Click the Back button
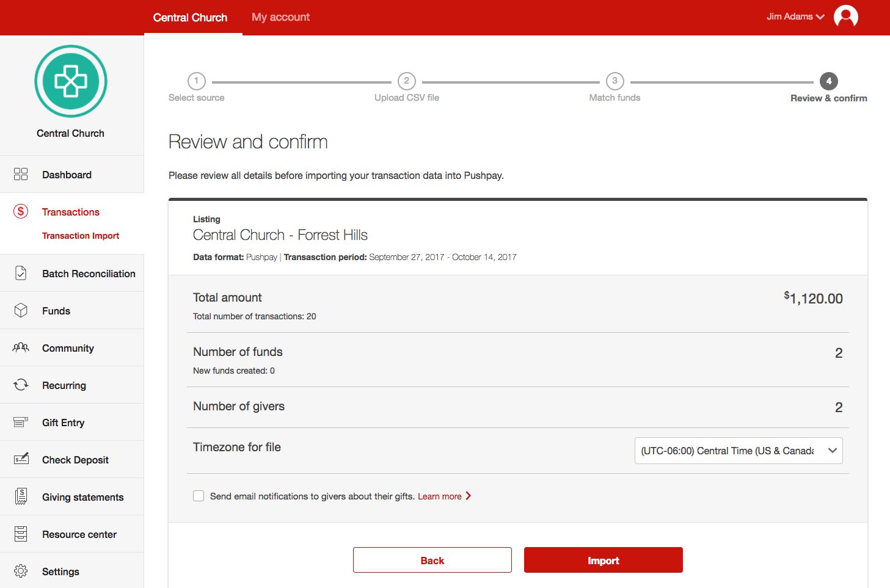Image resolution: width=890 pixels, height=588 pixels. 432,560
